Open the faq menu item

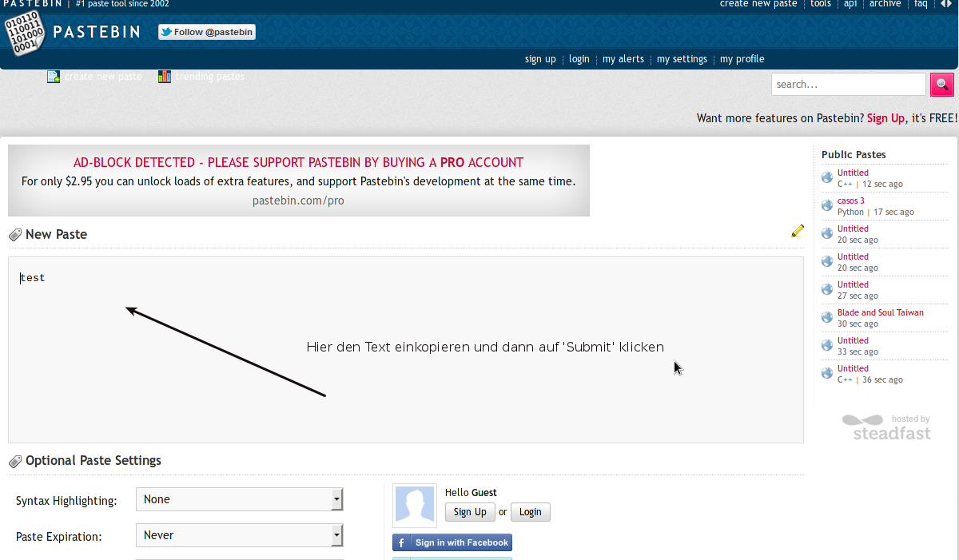pos(921,4)
